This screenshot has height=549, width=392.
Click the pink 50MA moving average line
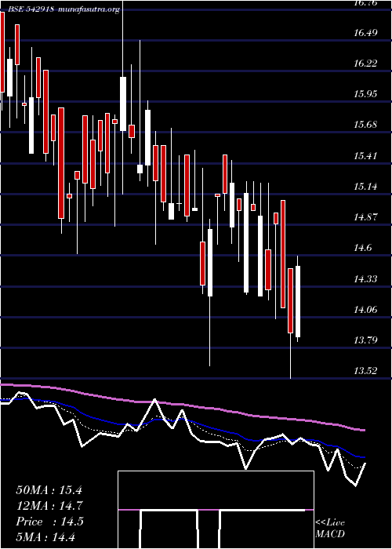[x=182, y=405]
